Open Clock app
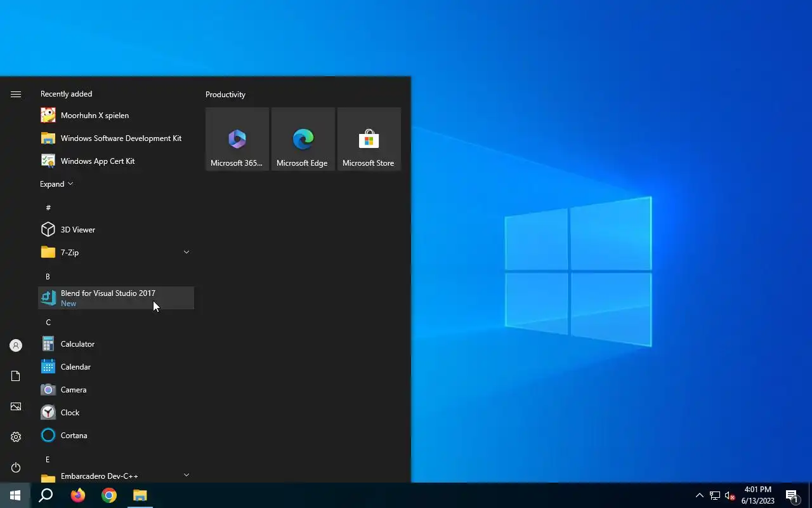The image size is (812, 508). [x=116, y=413]
